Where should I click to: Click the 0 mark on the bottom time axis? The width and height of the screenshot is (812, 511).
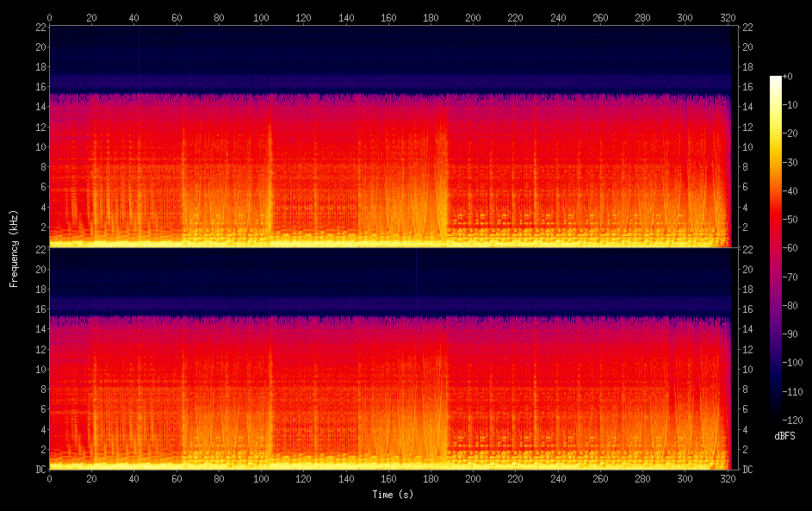tap(49, 478)
